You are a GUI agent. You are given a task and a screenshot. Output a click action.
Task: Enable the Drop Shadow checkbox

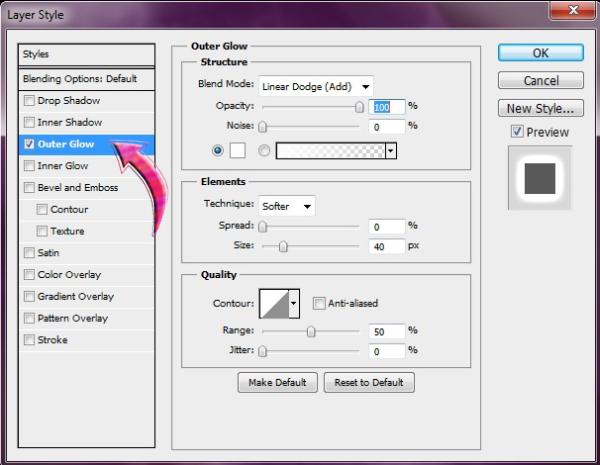coord(29,101)
